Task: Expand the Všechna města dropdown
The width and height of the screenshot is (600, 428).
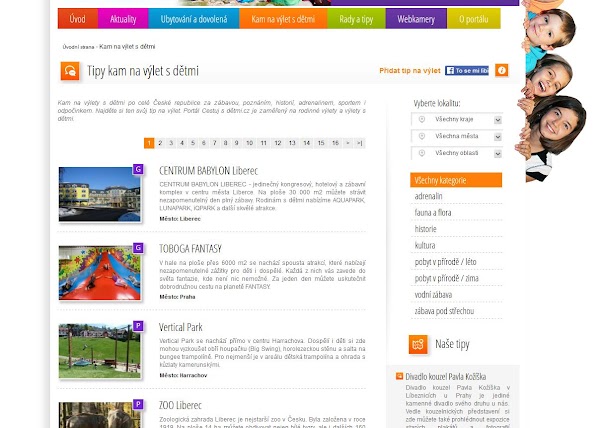Action: pos(497,137)
